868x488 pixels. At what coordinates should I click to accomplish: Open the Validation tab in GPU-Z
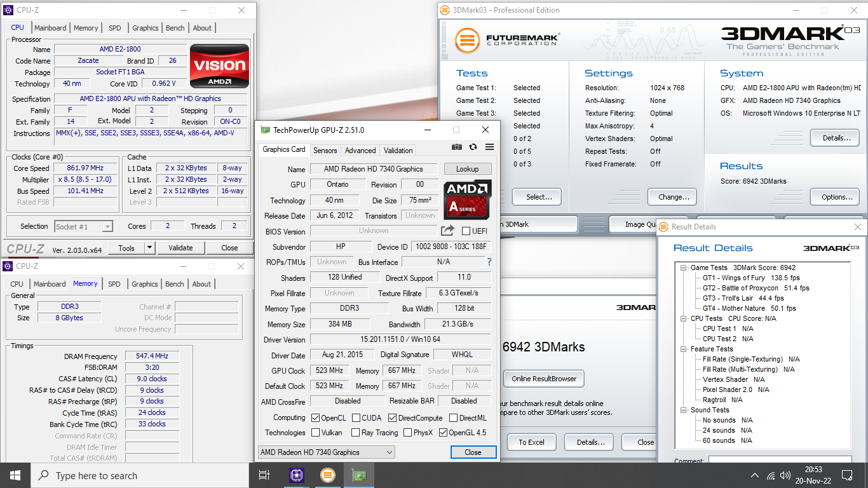pyautogui.click(x=398, y=151)
